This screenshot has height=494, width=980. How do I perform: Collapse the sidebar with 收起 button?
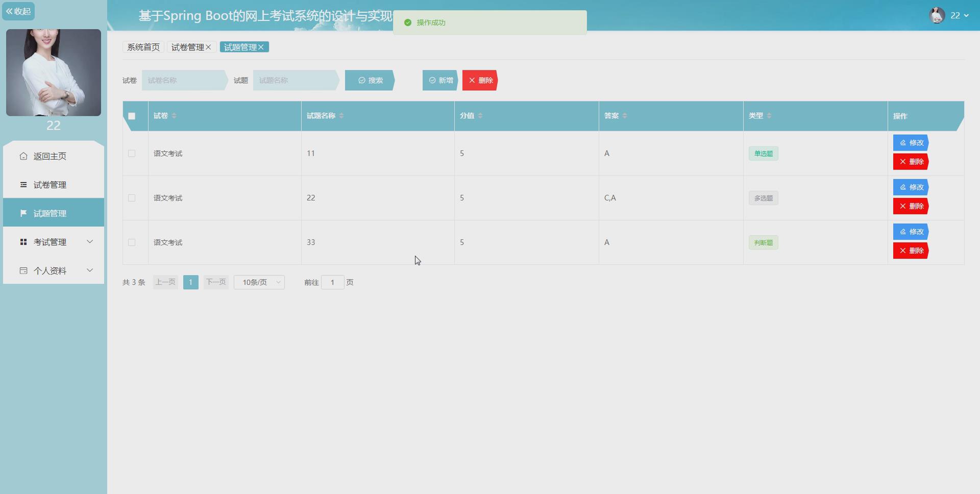(x=18, y=11)
